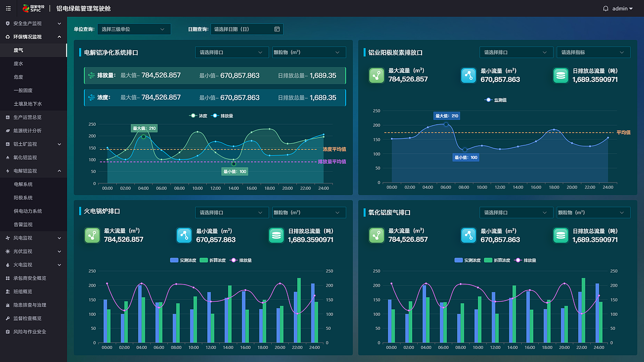Open the 选择三级单位 unit dropdown
Image resolution: width=644 pixels, height=362 pixels.
click(134, 29)
